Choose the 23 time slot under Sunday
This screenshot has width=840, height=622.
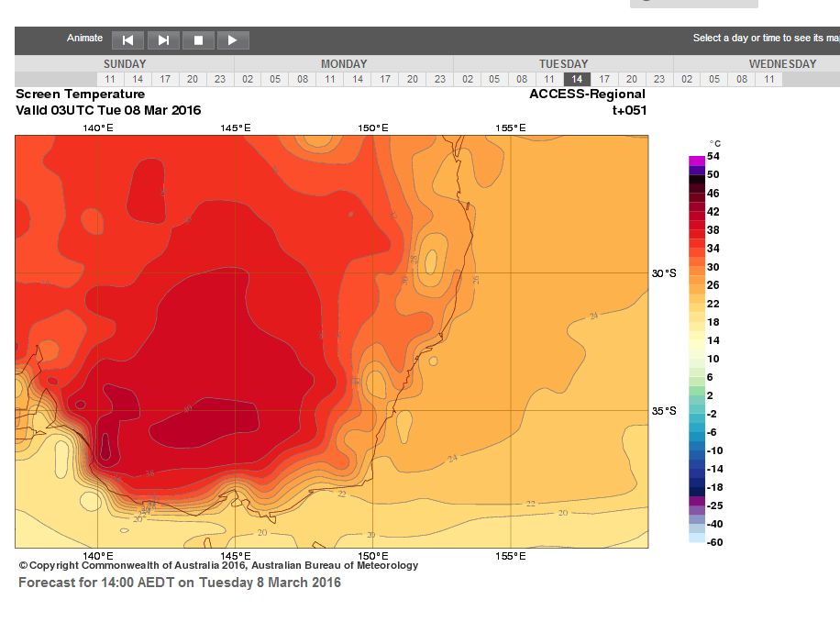(220, 79)
